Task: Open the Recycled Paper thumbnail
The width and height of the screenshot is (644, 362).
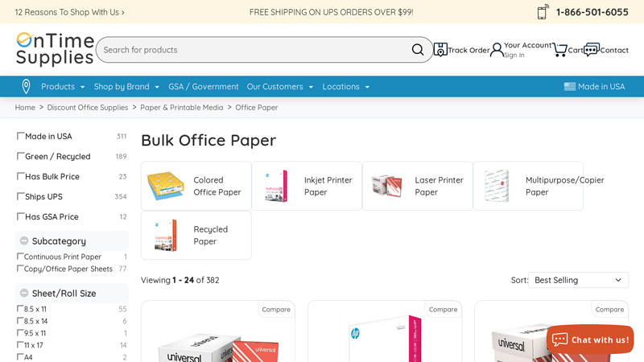Action: pos(166,235)
